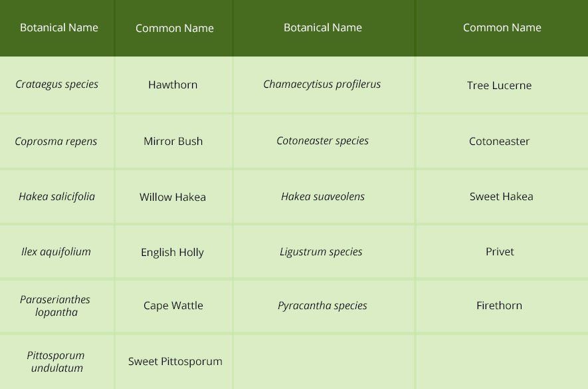Click the Common Name header above Tree Lucerne

(x=502, y=28)
